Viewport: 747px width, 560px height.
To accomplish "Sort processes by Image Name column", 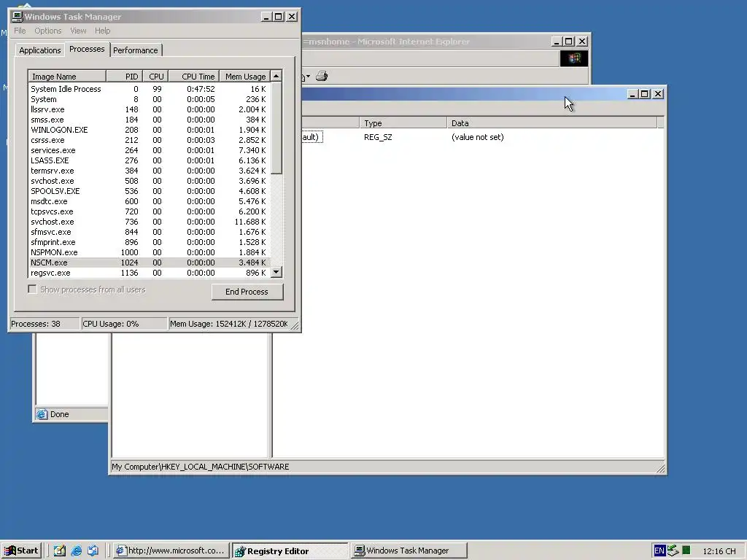I will point(67,77).
